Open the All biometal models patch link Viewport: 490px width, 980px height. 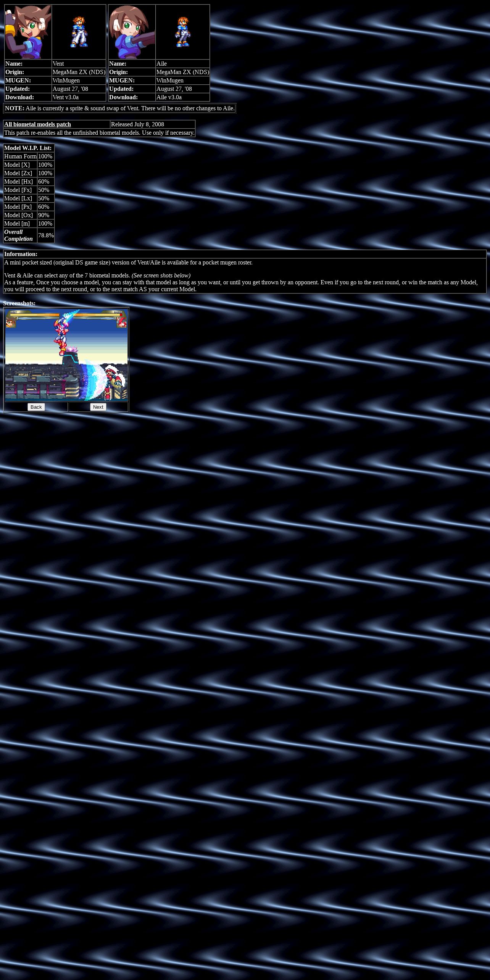(x=37, y=124)
